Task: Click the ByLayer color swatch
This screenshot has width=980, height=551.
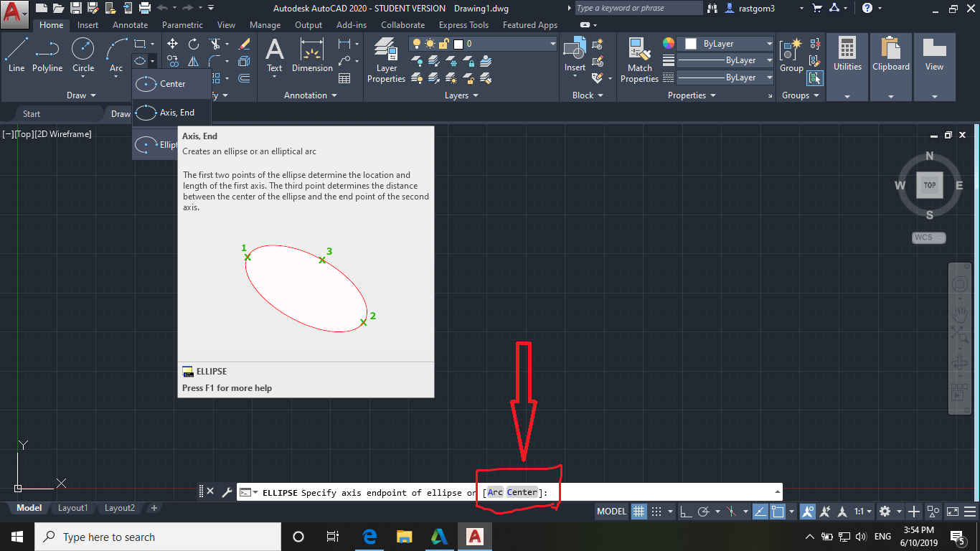Action: 692,43
